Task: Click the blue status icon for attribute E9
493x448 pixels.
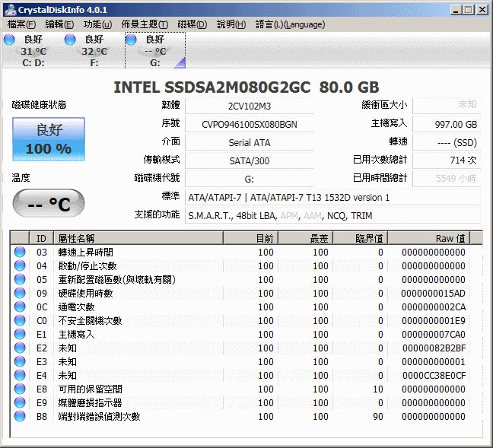Action: [x=20, y=403]
